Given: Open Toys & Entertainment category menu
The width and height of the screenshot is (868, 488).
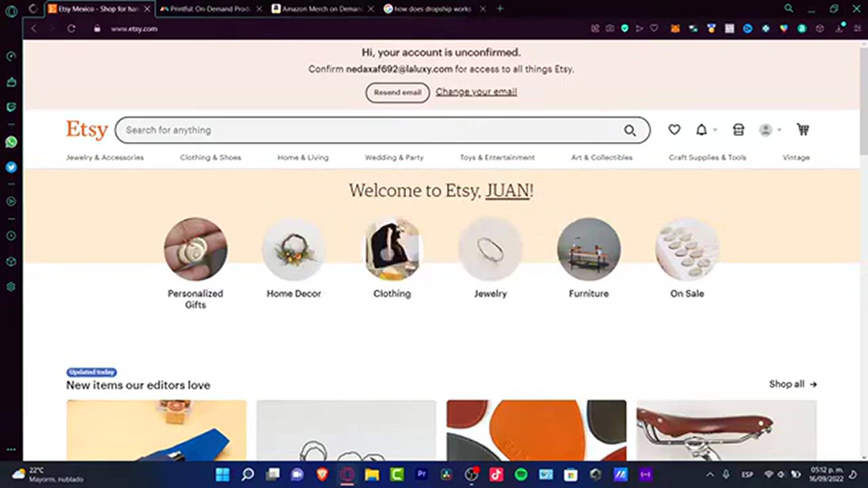Looking at the screenshot, I should 497,157.
